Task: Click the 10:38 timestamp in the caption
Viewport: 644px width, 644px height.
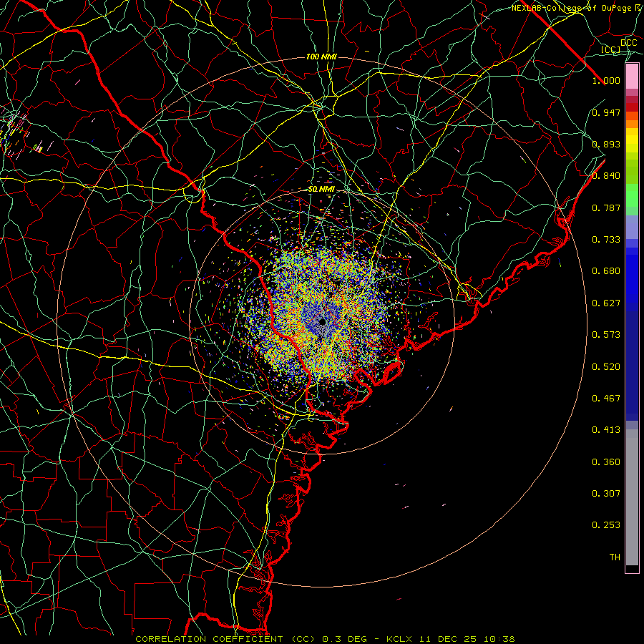Action: pos(499,639)
